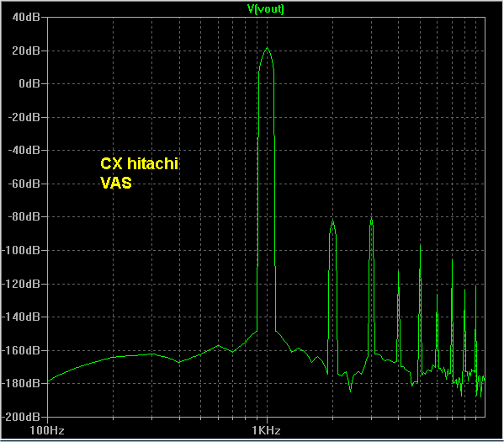Click the 40dB axis label

26,17
